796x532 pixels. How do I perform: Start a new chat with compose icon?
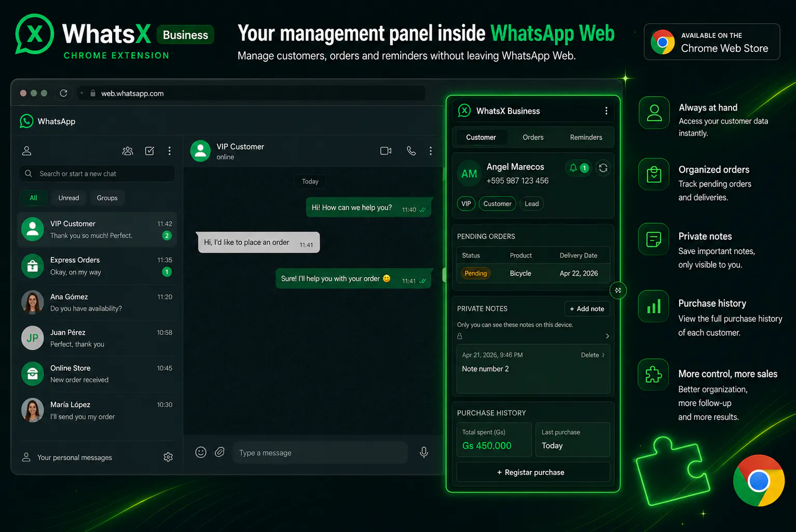click(x=149, y=151)
